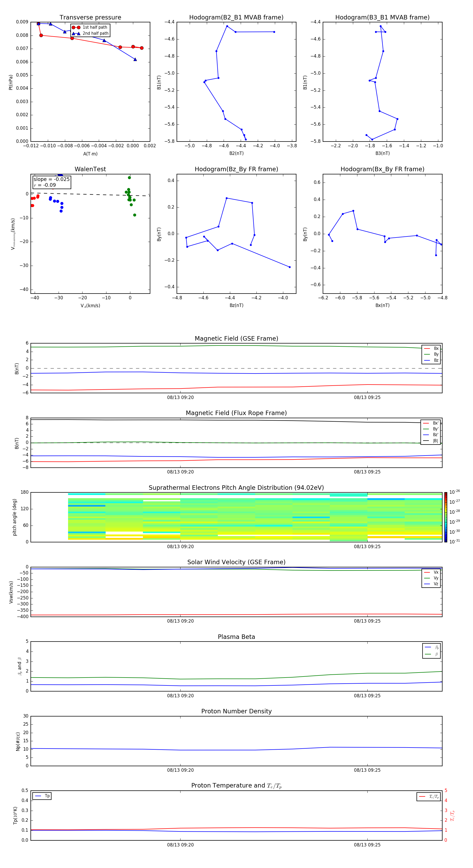
Task: Click the Suprathermal Electrons Pitch Angle Distribution title
Action: coord(236,488)
